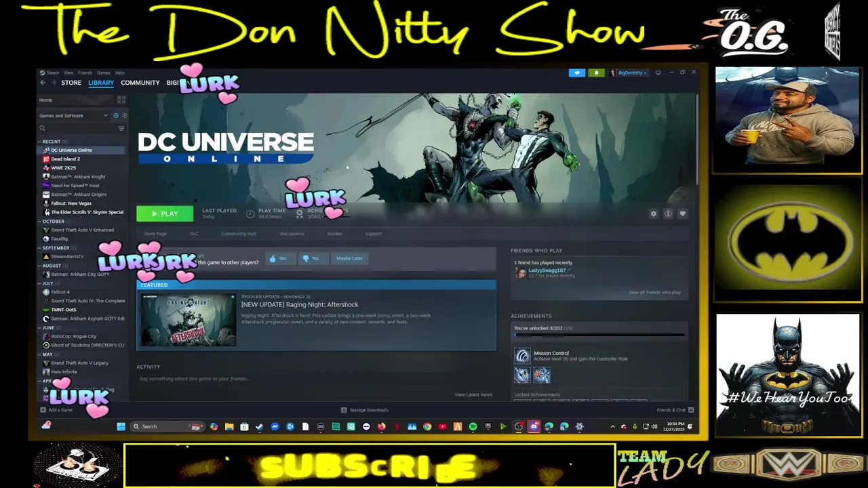Choose Maybe Later on recommendation prompt
This screenshot has height=488, width=868.
[349, 258]
